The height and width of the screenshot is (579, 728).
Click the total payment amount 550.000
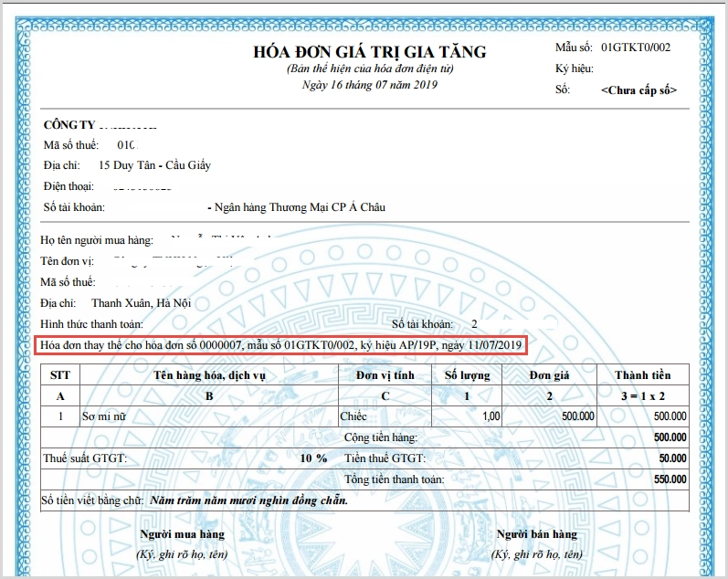click(x=670, y=479)
